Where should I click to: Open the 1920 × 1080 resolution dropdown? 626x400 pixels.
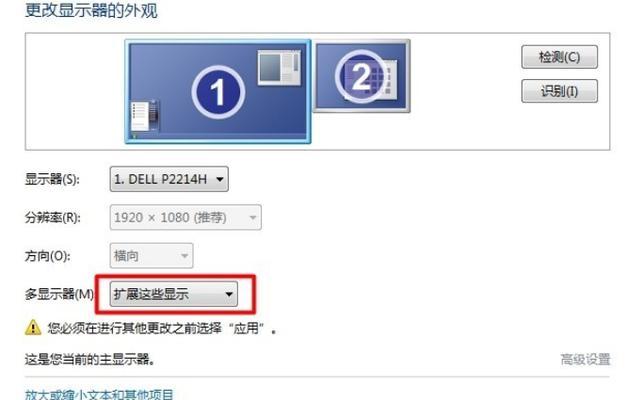point(186,218)
